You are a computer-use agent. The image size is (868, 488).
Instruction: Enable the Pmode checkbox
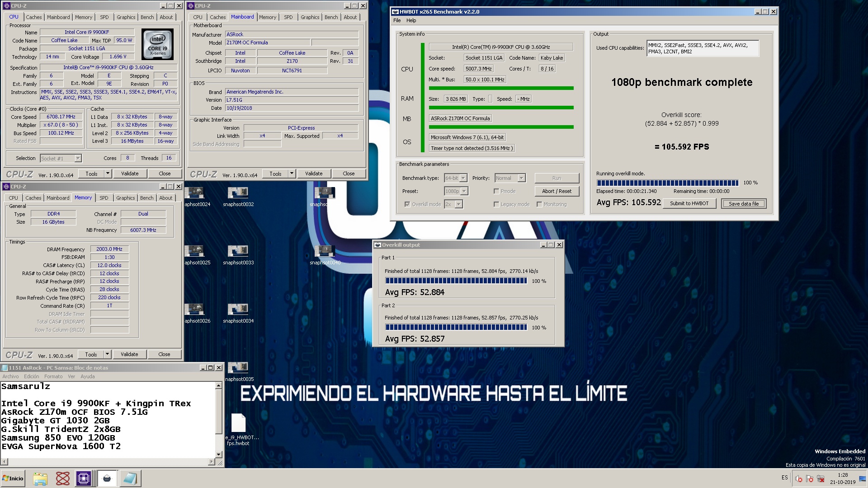[x=496, y=192]
